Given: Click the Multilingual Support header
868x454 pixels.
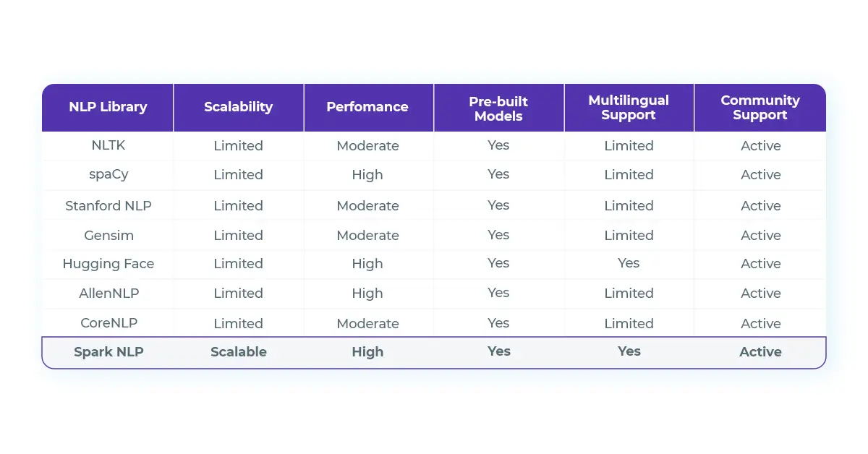Looking at the screenshot, I should (x=629, y=108).
